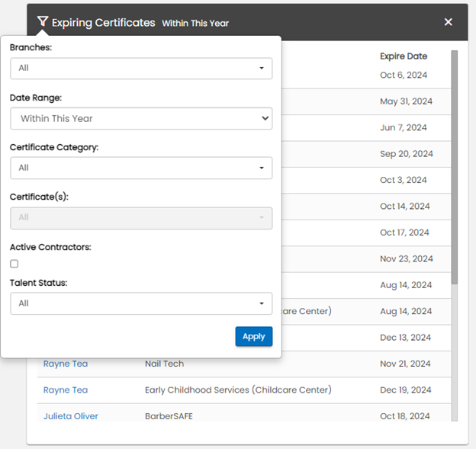Viewport: 476px width, 449px height.
Task: Click the Apply button
Action: (x=253, y=336)
